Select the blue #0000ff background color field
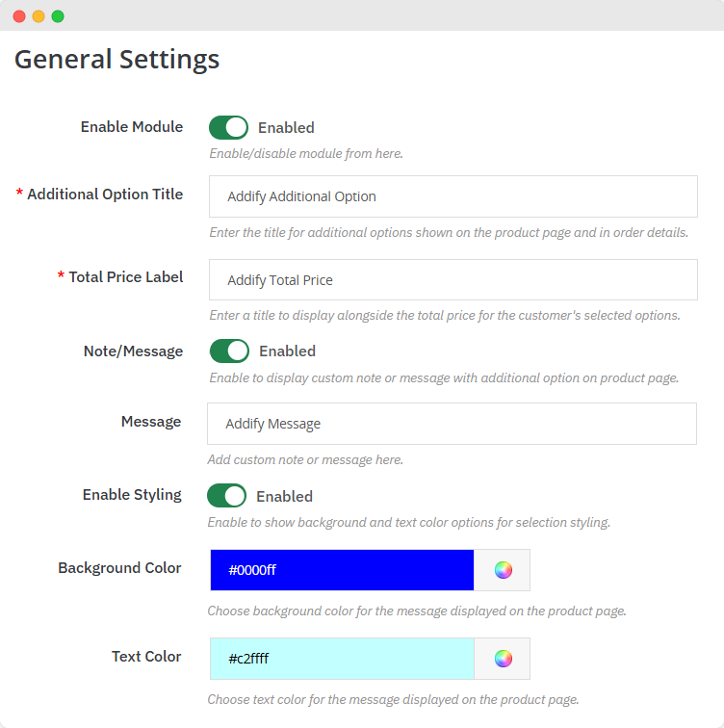 pos(342,570)
